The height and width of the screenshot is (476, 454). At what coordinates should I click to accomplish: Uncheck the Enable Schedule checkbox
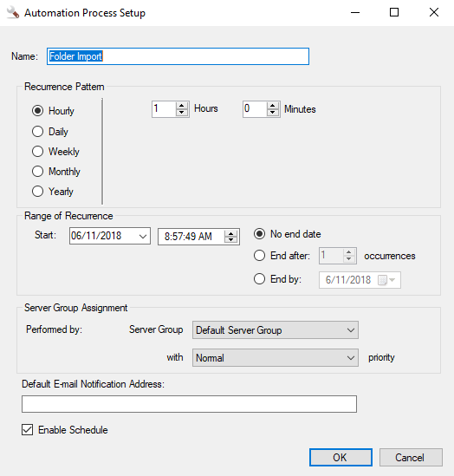[28, 430]
